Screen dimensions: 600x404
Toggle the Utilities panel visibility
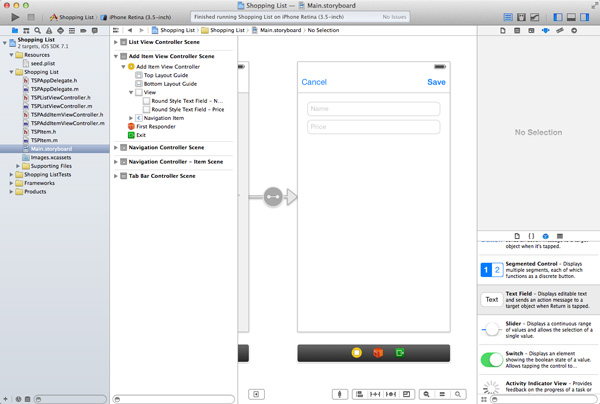tap(585, 17)
